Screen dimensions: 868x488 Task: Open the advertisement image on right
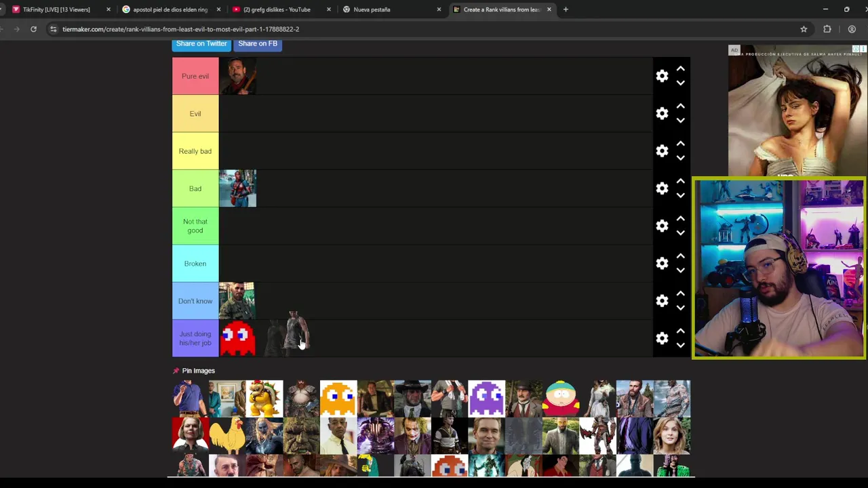pyautogui.click(x=797, y=110)
